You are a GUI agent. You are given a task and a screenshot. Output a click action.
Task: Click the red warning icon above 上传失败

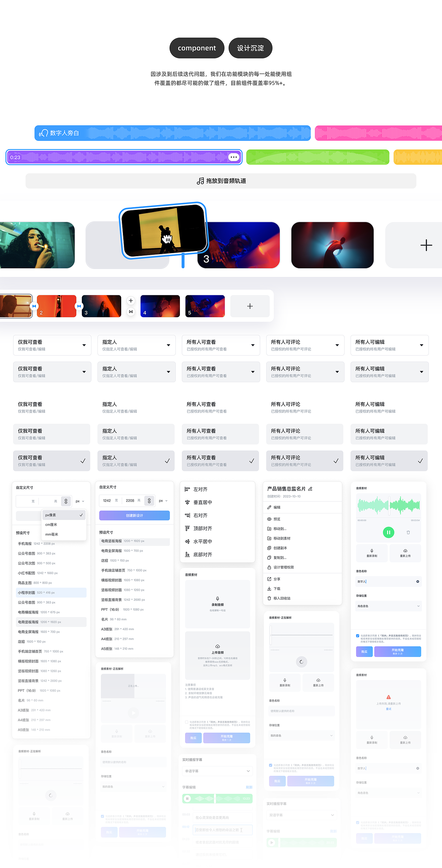pyautogui.click(x=388, y=697)
